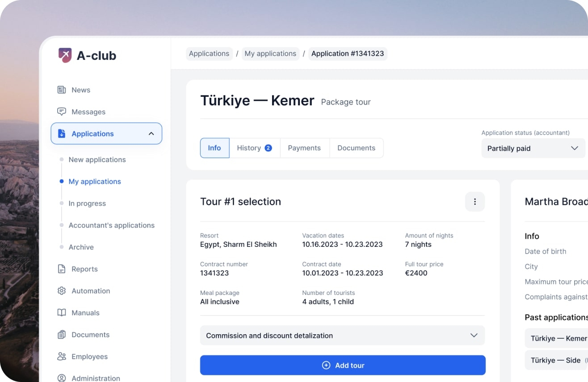Open the three-dot menu for Tour #1
Screen dimensions: 588x382
pyautogui.click(x=475, y=202)
